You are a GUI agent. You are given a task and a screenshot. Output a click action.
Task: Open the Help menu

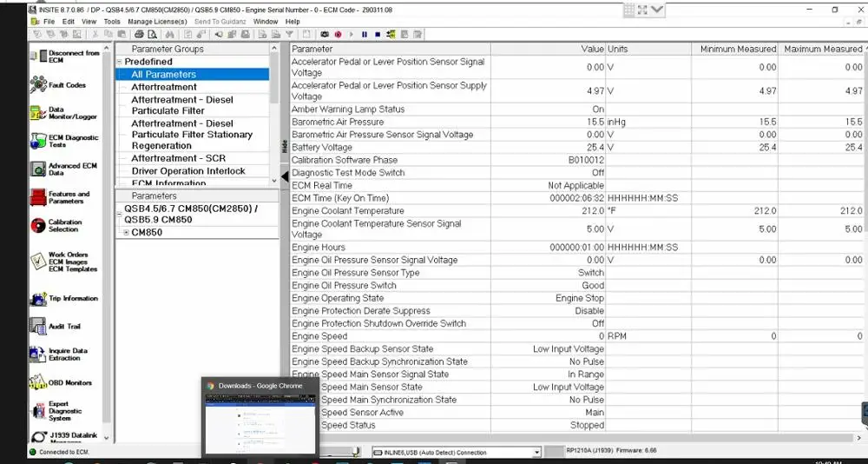[293, 22]
